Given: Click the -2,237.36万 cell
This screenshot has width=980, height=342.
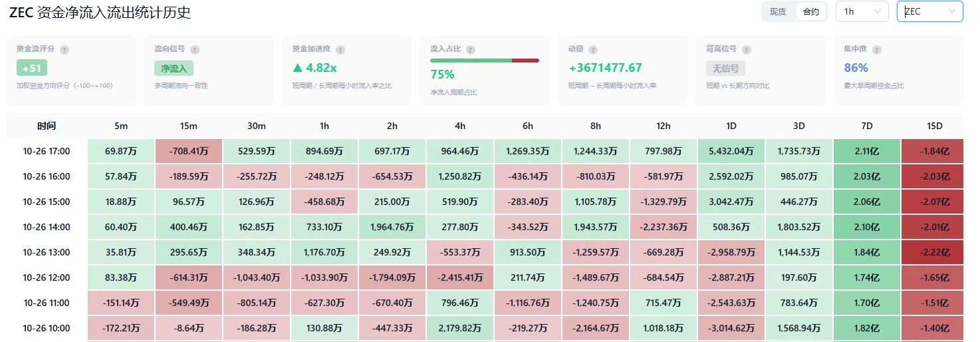Looking at the screenshot, I should point(664,227).
